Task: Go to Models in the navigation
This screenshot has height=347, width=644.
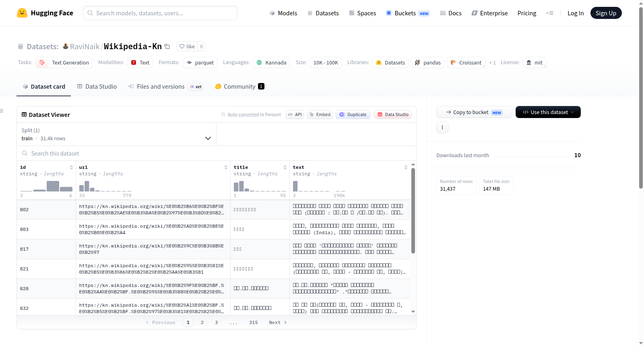Action: (283, 13)
